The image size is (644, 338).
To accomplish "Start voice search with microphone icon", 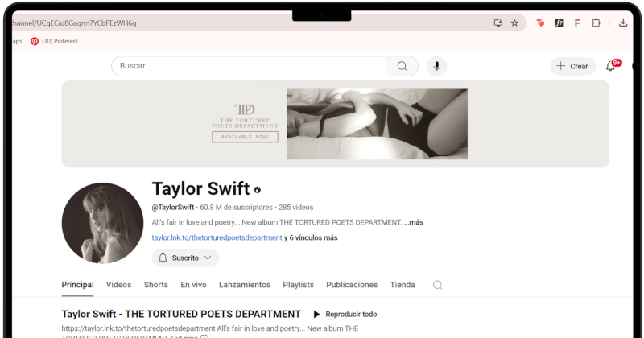I will (437, 66).
